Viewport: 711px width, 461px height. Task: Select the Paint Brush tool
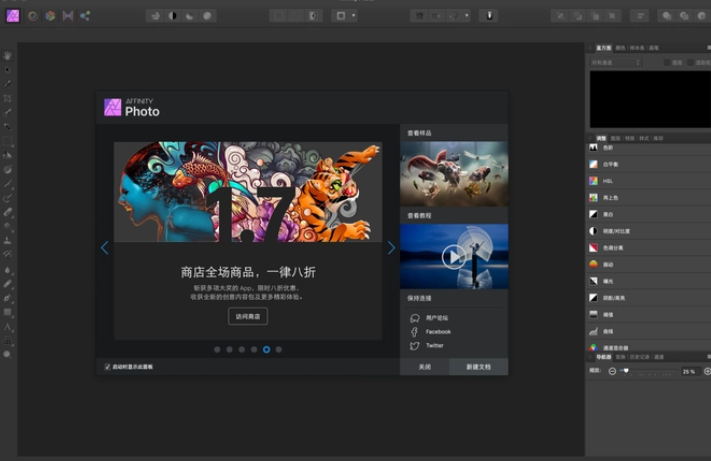8,184
